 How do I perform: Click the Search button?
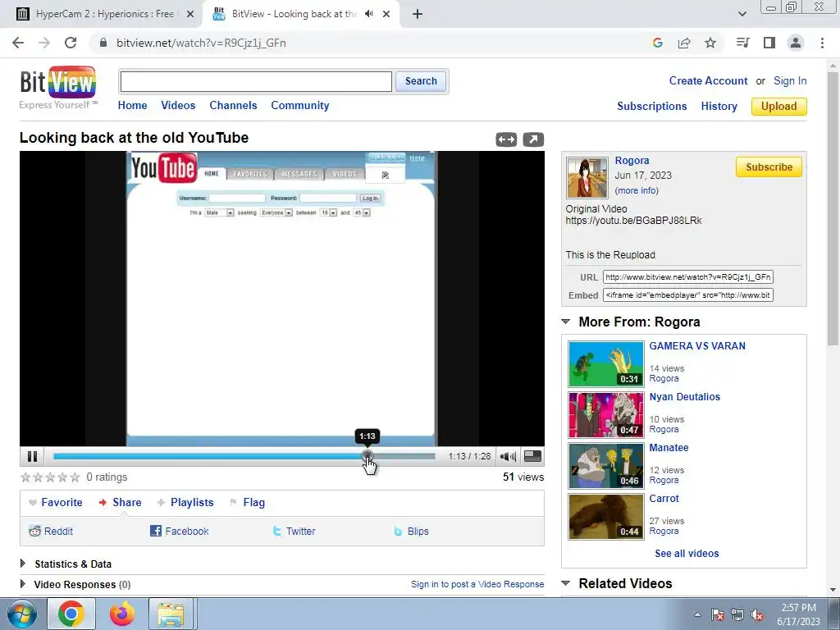(x=421, y=81)
